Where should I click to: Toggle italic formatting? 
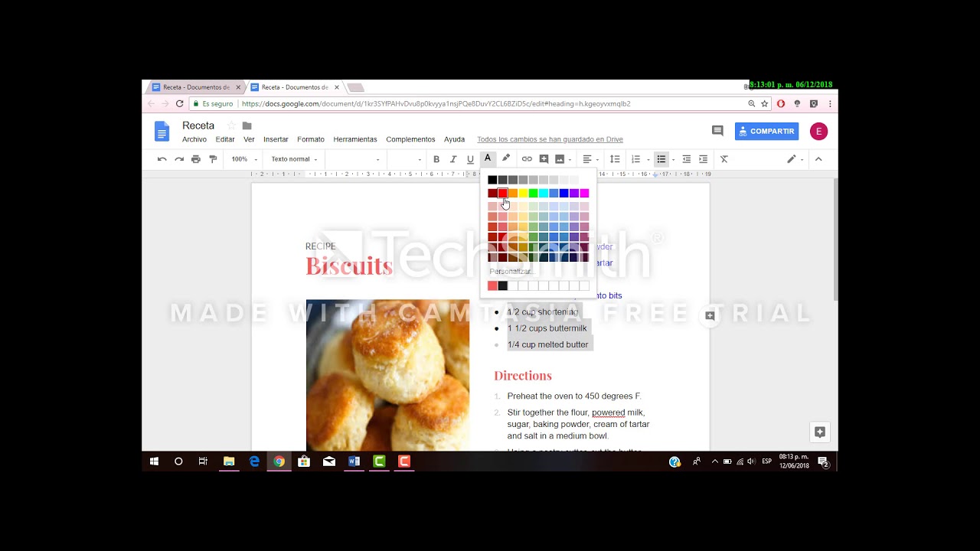[x=453, y=159]
